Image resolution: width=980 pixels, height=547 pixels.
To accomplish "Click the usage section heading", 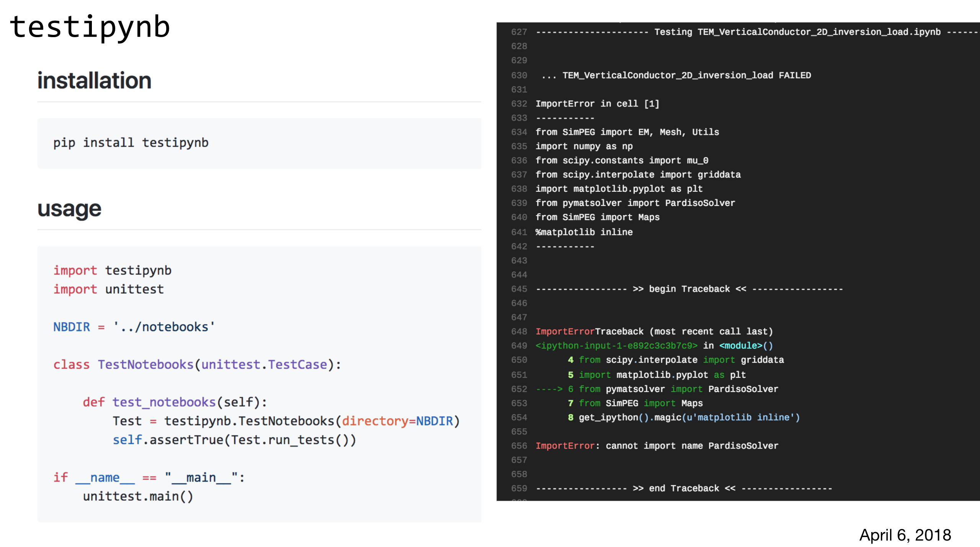I will click(69, 209).
